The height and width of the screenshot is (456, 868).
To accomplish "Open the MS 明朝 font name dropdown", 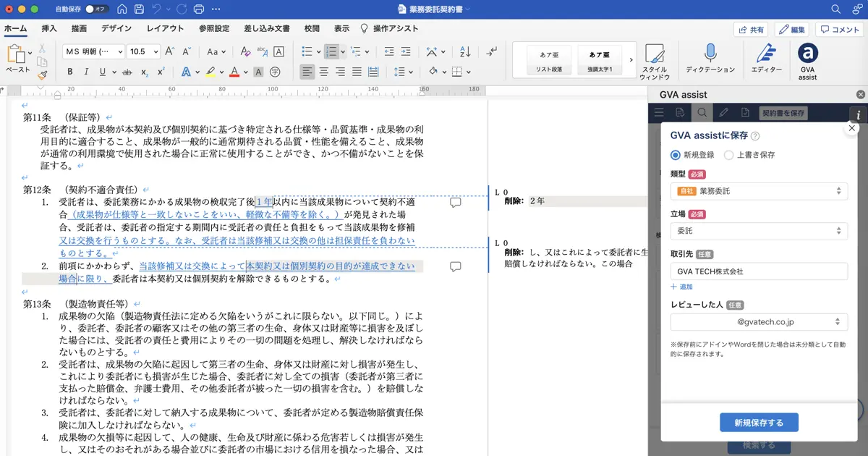I will (93, 51).
